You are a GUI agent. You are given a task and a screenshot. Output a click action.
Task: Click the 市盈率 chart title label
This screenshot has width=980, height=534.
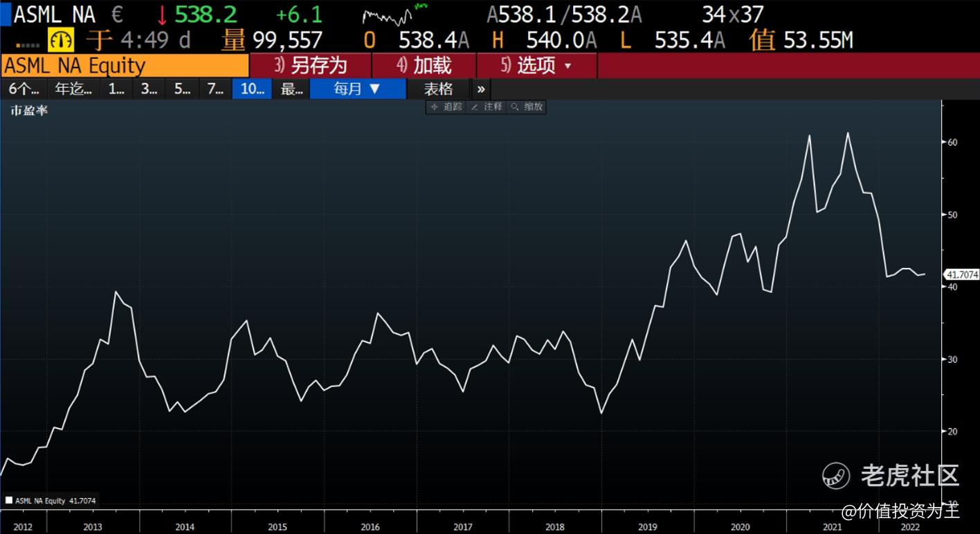(x=29, y=110)
